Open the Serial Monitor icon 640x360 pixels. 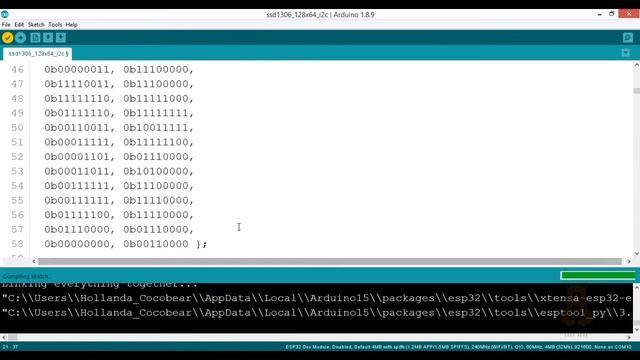[x=628, y=38]
